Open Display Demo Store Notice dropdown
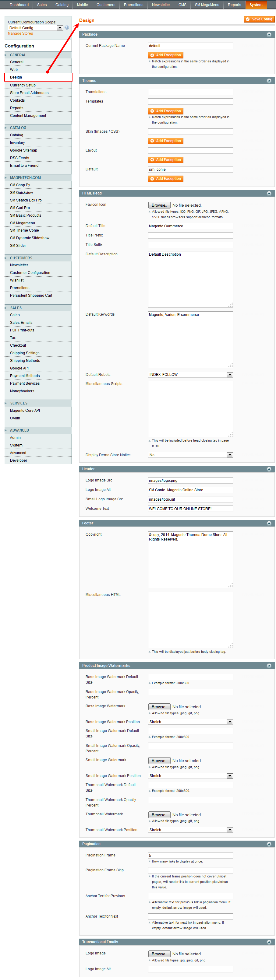This screenshot has width=276, height=980. [190, 455]
